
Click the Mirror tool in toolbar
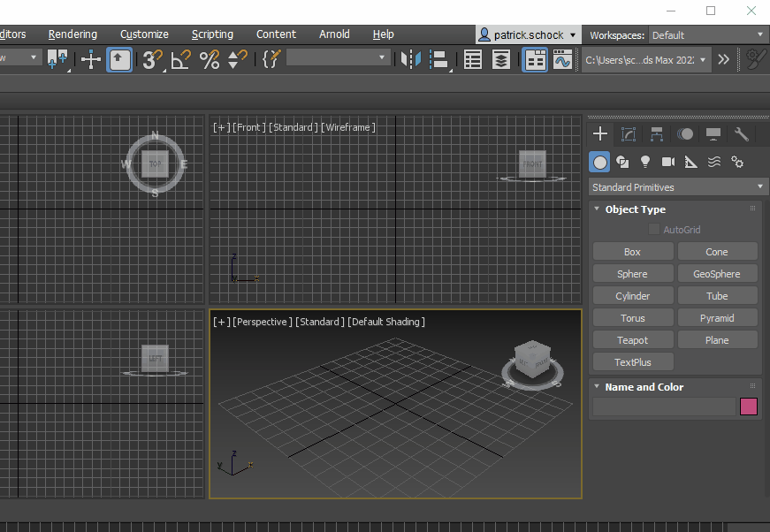[410, 59]
